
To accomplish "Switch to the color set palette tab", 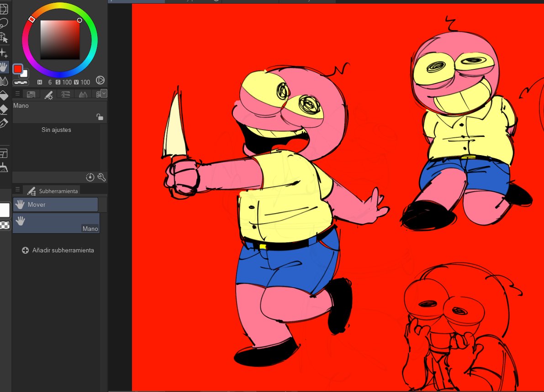I will pos(31,94).
